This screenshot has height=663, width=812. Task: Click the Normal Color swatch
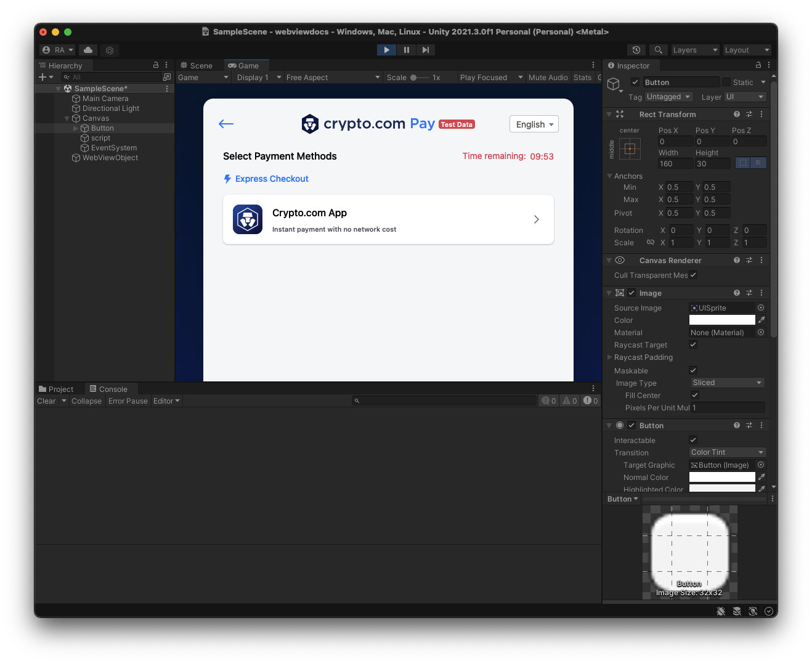(x=721, y=477)
